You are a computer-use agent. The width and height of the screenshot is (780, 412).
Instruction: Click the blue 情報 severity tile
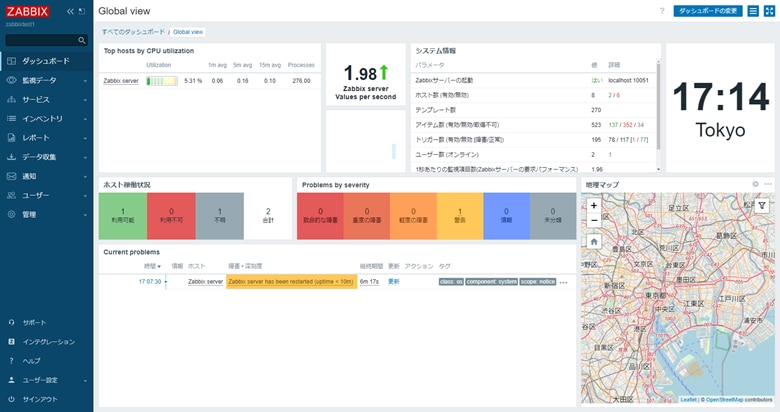point(506,216)
